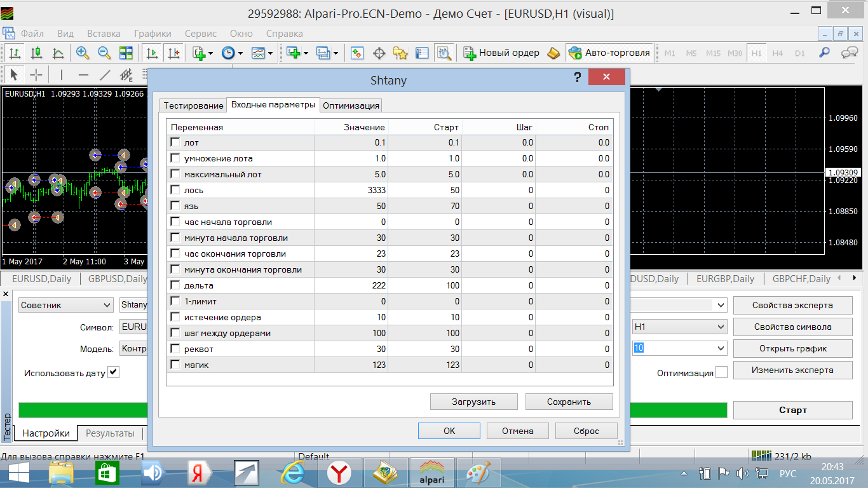The image size is (868, 488).
Task: Open the 'Файл' menu
Action: (32, 34)
